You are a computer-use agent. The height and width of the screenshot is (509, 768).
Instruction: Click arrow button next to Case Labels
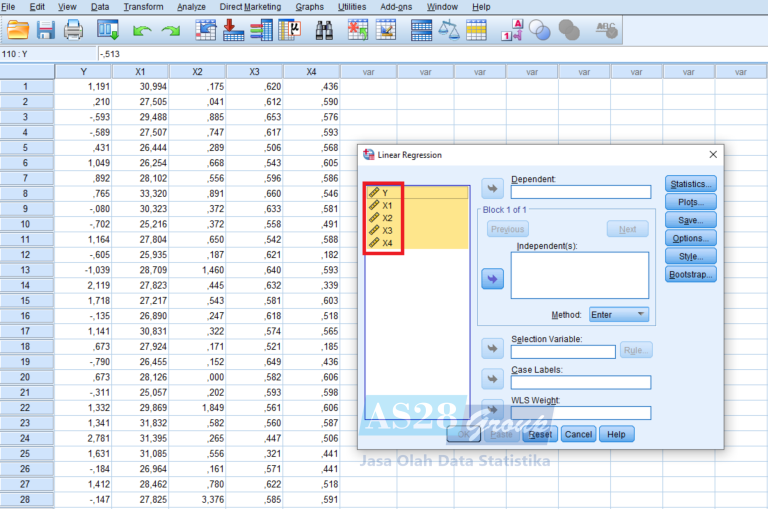point(492,379)
